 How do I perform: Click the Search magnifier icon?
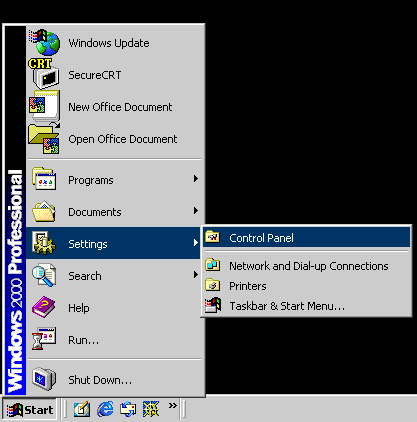click(x=44, y=275)
